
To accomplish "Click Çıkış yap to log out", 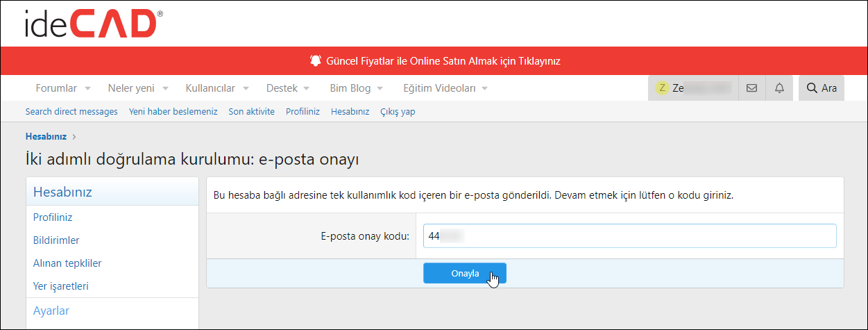I will click(x=398, y=111).
